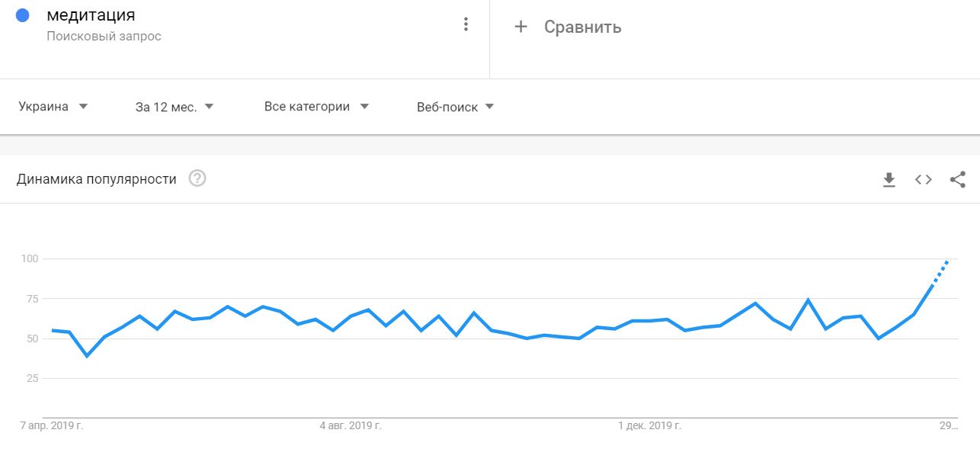Click the Сравнить button to add a term
980x465 pixels.
pyautogui.click(x=568, y=27)
